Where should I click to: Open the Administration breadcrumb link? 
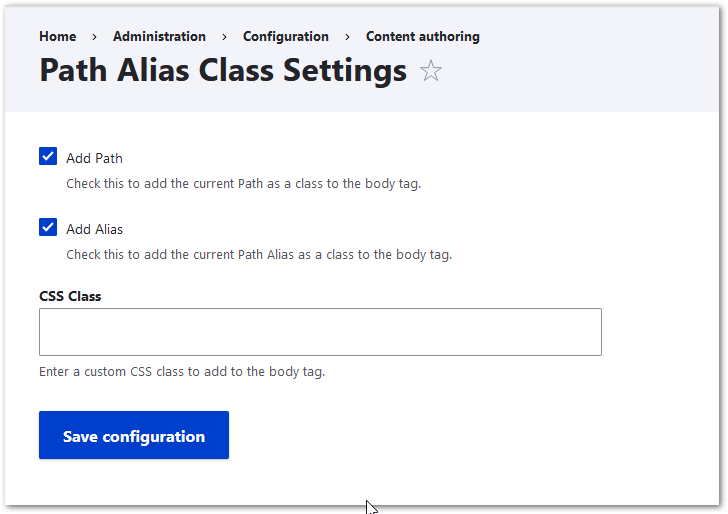click(x=159, y=36)
